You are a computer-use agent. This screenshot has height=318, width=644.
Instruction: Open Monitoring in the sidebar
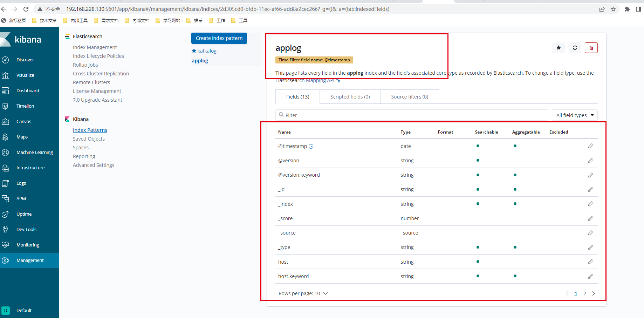28,245
